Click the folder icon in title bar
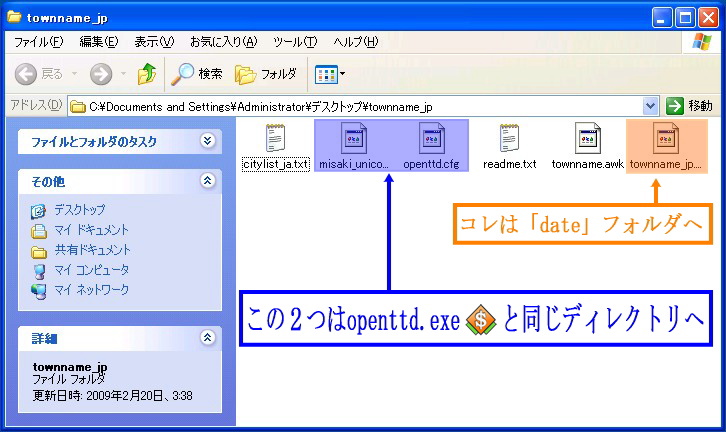 pos(14,17)
